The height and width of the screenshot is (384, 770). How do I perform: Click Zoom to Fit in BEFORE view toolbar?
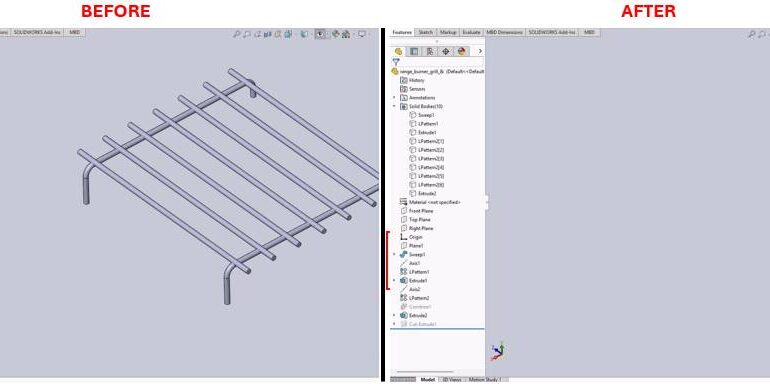click(x=237, y=34)
